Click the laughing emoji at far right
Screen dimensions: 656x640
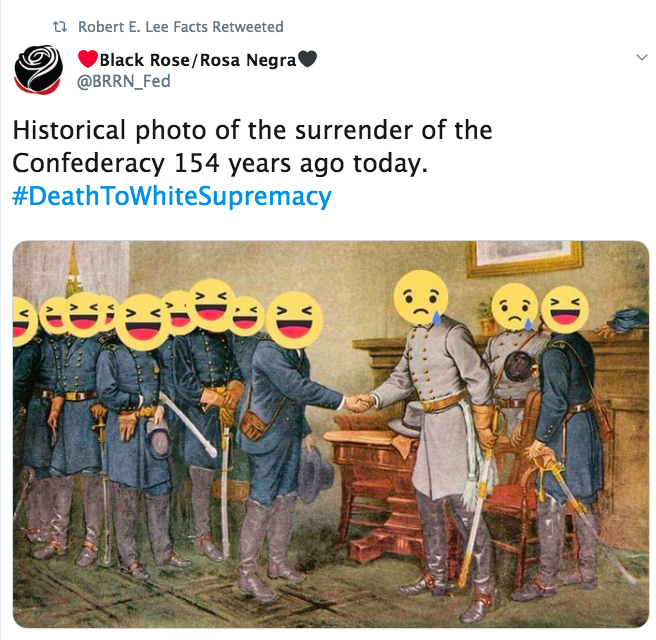tap(565, 310)
